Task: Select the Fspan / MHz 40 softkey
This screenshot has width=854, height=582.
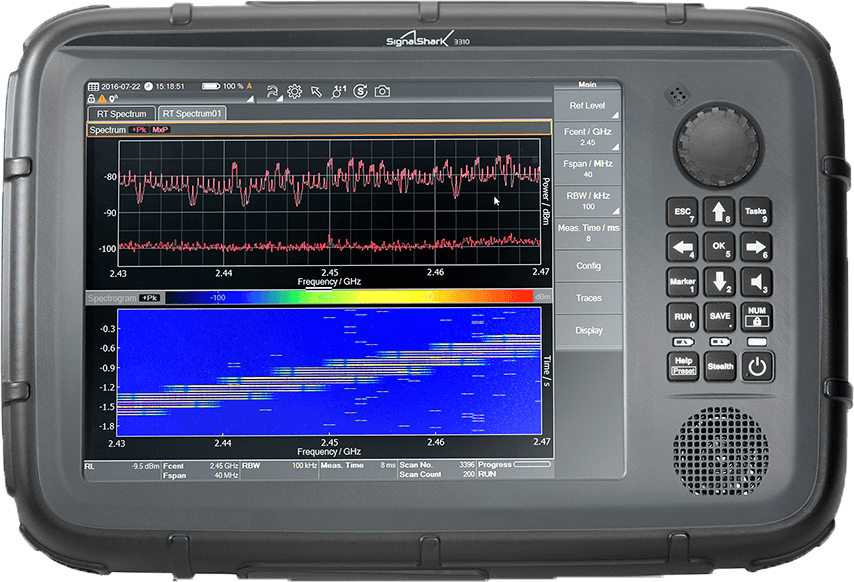Action: 587,169
